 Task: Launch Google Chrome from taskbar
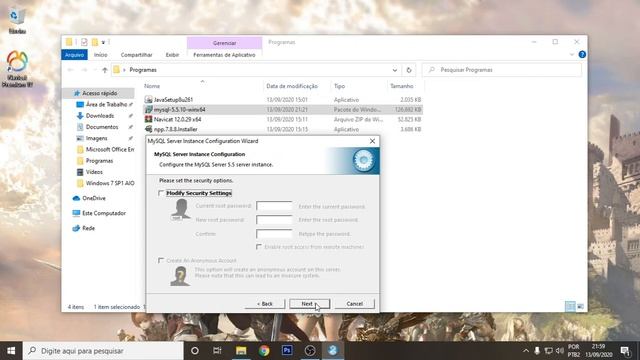click(x=264, y=351)
